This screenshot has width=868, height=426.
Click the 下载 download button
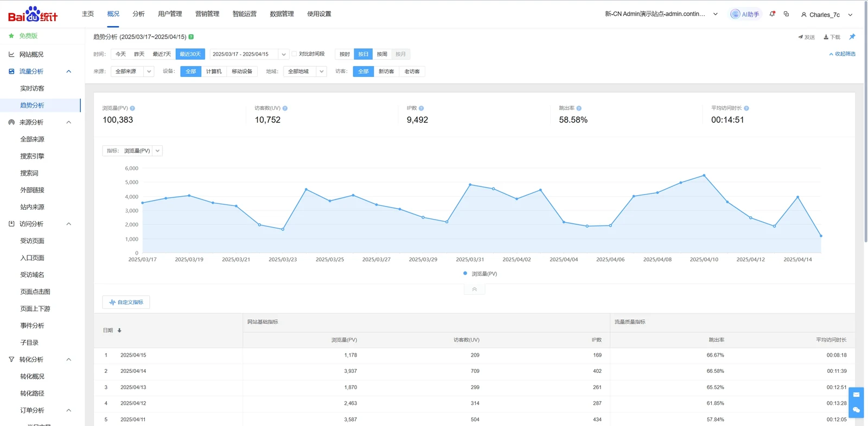tap(832, 37)
